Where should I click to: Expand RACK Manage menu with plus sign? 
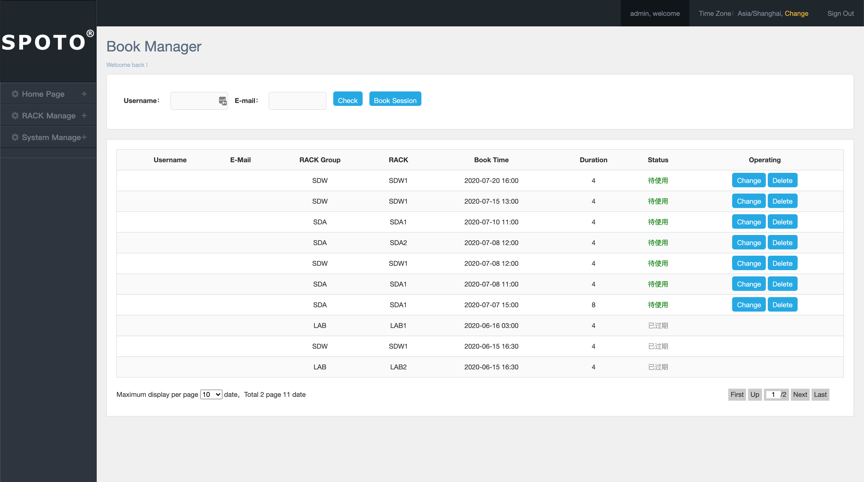pyautogui.click(x=84, y=116)
